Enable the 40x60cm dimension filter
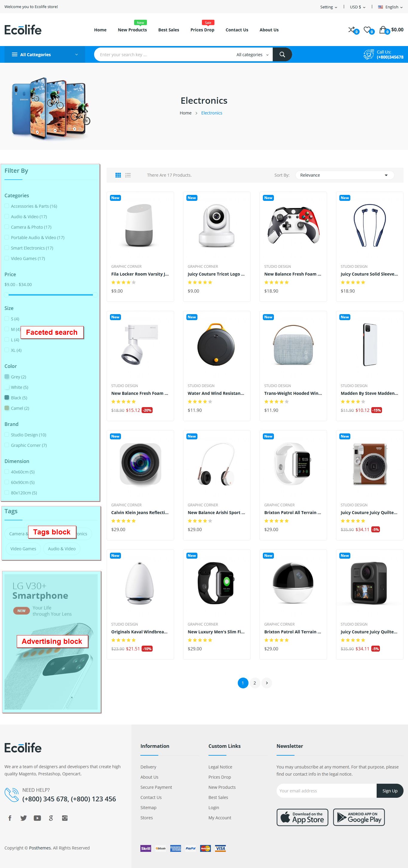The width and height of the screenshot is (408, 868). point(7,472)
